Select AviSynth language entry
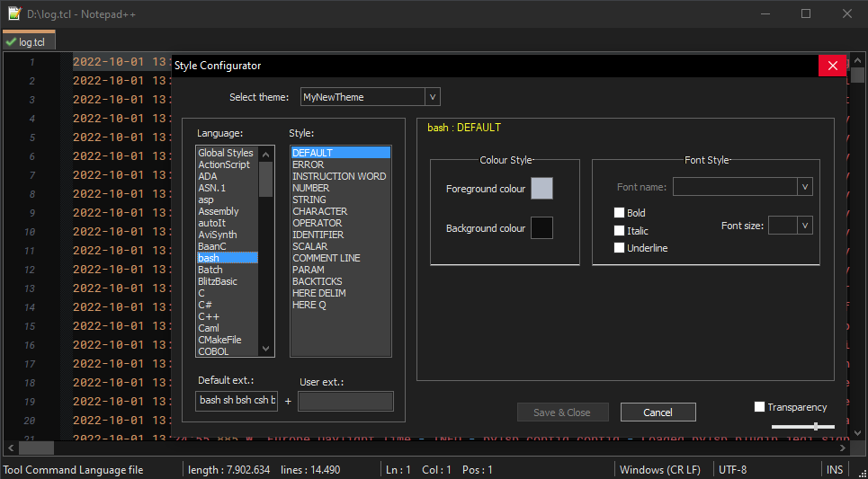Viewport: 868px width, 479px height. (x=226, y=235)
